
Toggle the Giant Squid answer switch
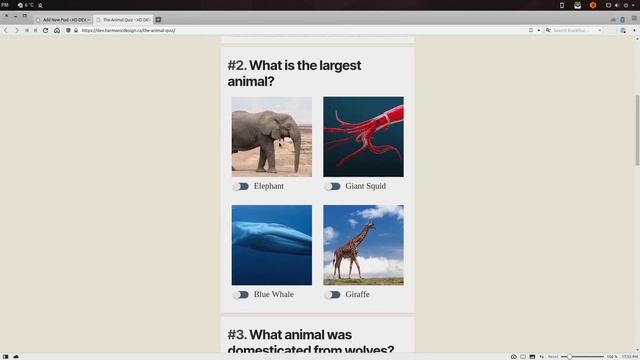point(333,186)
